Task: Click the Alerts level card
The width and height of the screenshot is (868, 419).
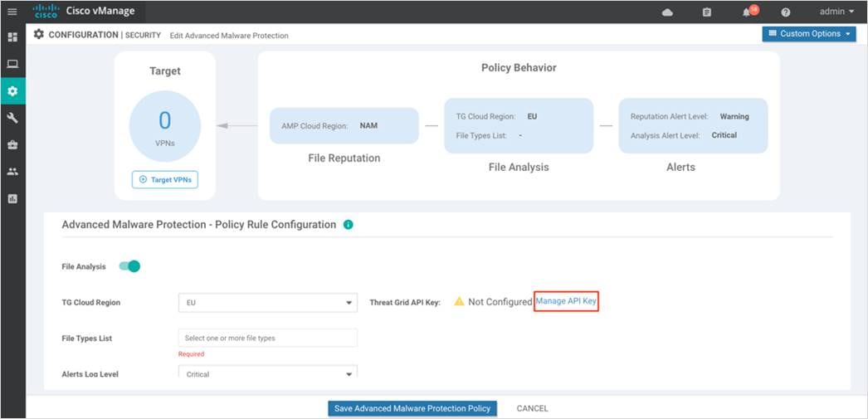Action: coord(693,125)
